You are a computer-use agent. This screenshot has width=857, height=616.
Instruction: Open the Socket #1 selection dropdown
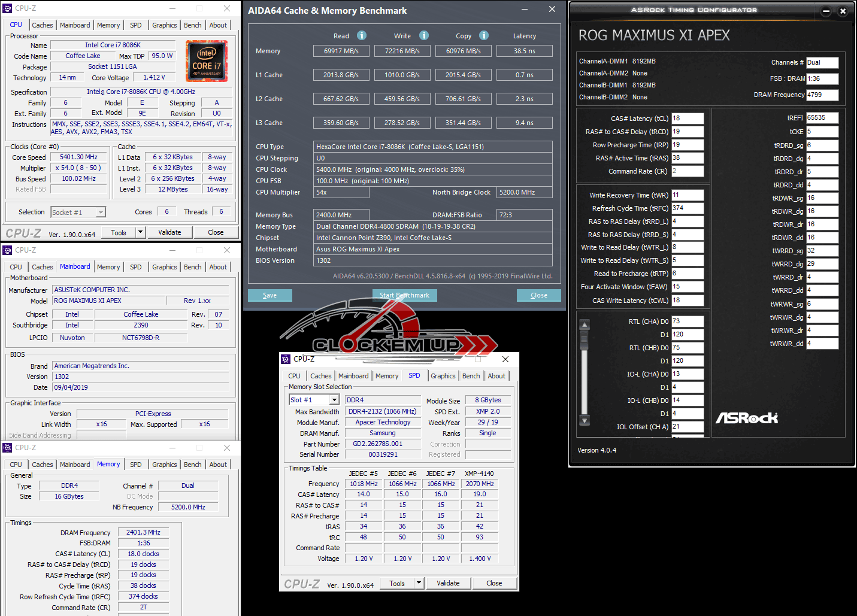(101, 213)
